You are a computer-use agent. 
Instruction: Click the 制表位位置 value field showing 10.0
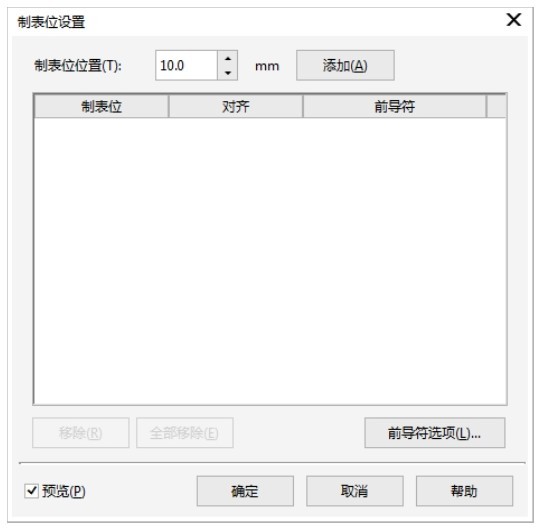point(186,65)
